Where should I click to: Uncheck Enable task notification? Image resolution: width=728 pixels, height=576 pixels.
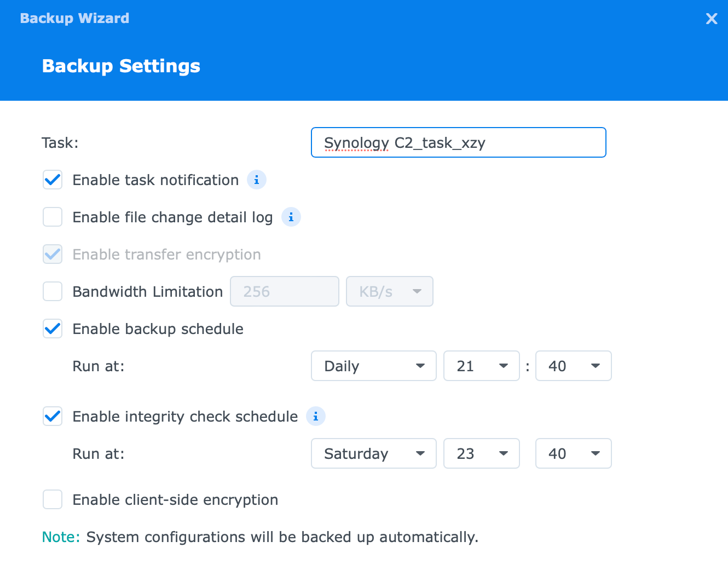53,180
